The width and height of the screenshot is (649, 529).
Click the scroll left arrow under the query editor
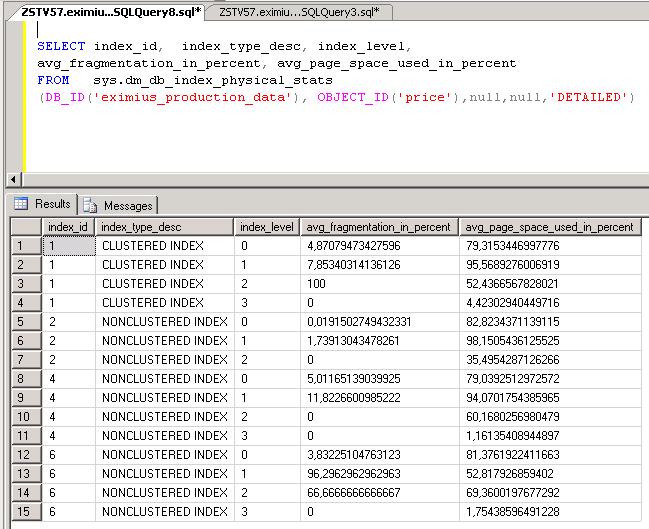click(x=12, y=177)
